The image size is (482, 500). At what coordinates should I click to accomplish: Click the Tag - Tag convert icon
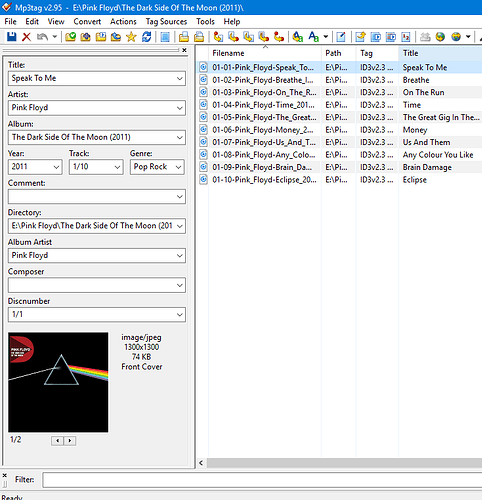(279, 37)
